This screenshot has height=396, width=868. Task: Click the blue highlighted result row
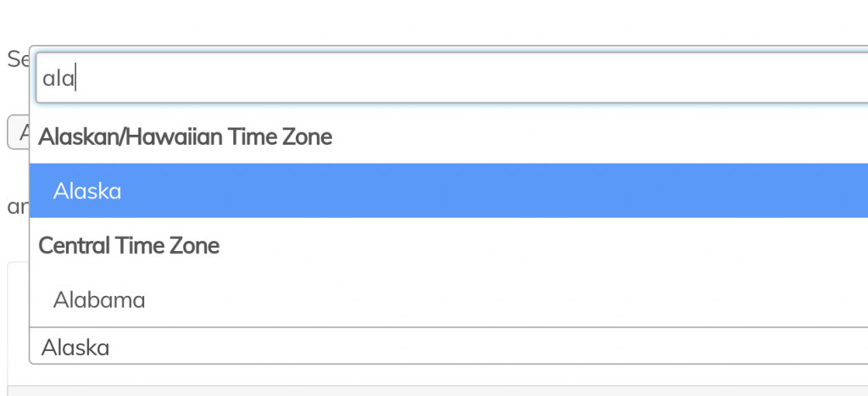click(449, 191)
